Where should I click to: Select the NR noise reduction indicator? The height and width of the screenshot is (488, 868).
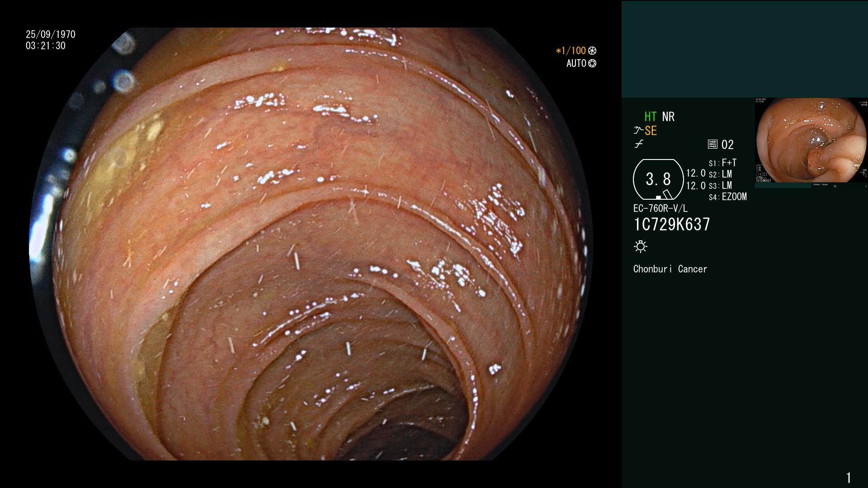click(x=668, y=117)
